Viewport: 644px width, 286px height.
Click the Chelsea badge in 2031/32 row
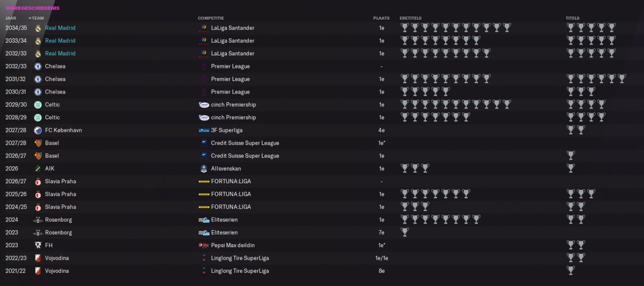pos(38,79)
